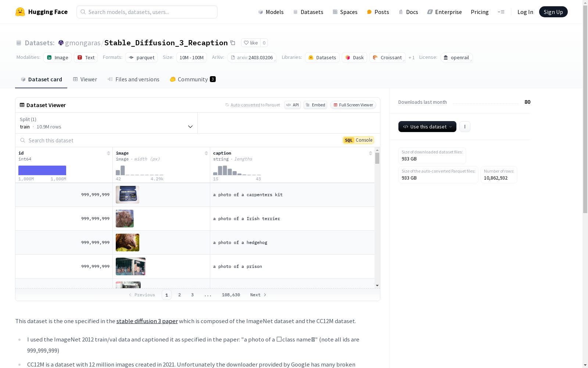Click the Hugging Face logo
Image resolution: width=588 pixels, height=368 pixels.
tap(41, 12)
